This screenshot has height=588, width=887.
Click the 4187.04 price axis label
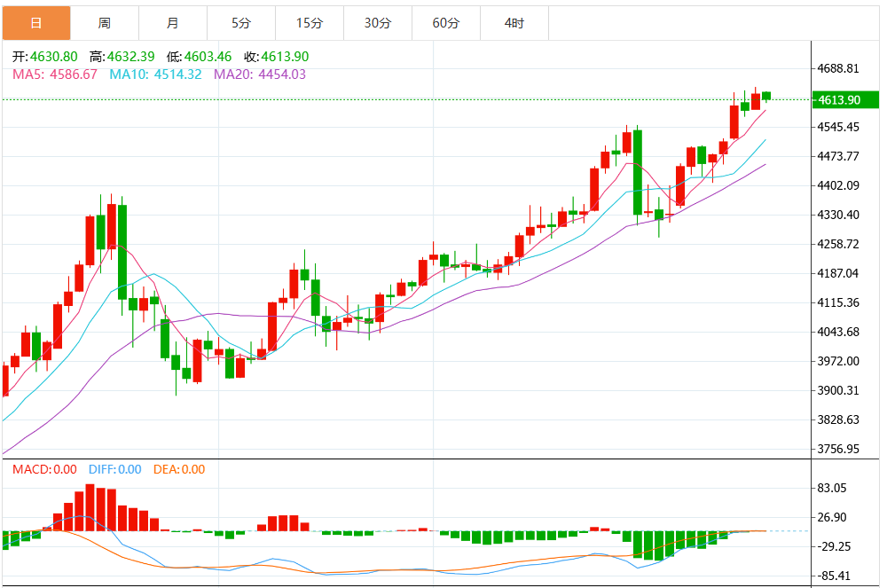click(x=838, y=274)
